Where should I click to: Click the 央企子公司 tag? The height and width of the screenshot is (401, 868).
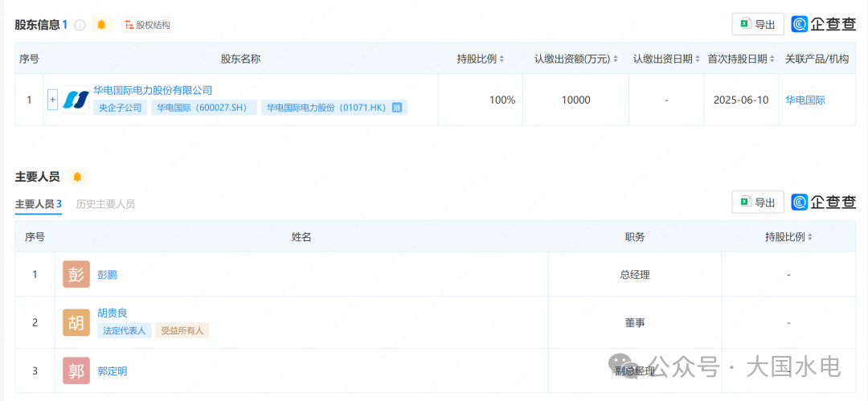(x=120, y=108)
